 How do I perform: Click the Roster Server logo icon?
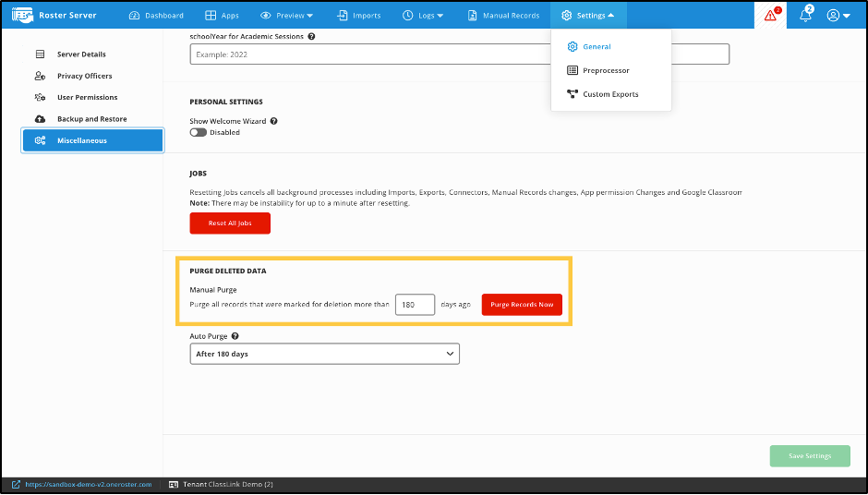click(22, 15)
